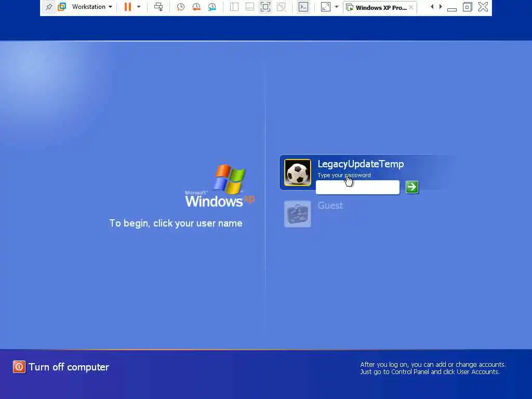Screen dimensions: 532x399
Task: Restore the VMware window size
Action: 468,7
